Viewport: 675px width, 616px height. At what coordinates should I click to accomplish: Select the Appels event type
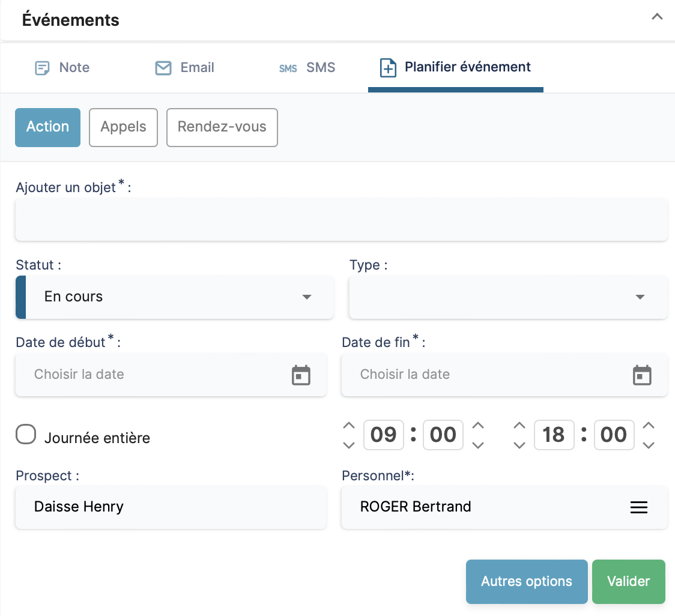click(x=123, y=127)
